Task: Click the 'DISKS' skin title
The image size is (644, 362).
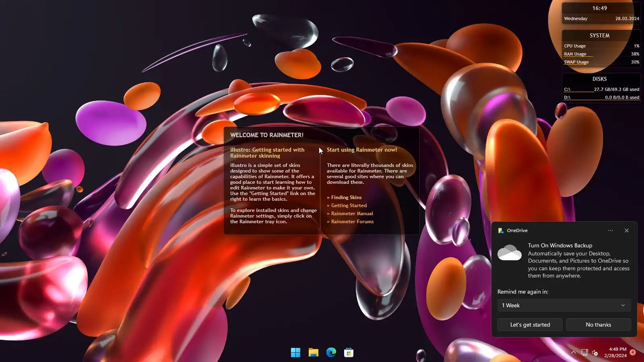Action: [600, 79]
